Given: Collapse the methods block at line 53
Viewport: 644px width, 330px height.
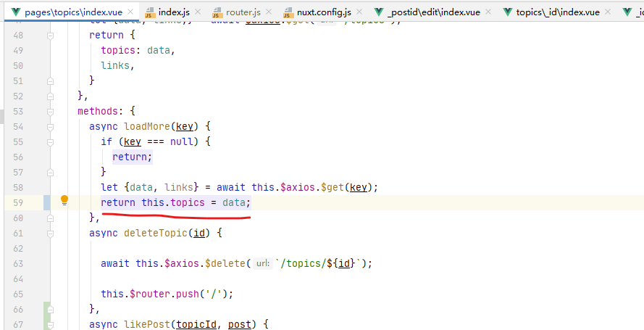Looking at the screenshot, I should (x=50, y=112).
